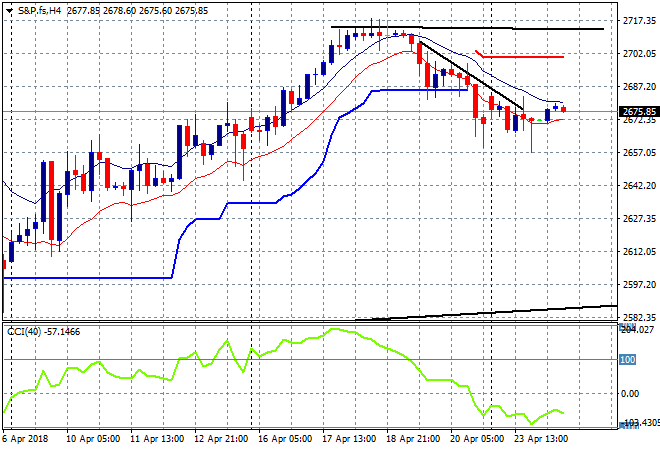This screenshot has width=660, height=450.
Task: Click the 2597.20 price scale label
Action: click(x=639, y=285)
